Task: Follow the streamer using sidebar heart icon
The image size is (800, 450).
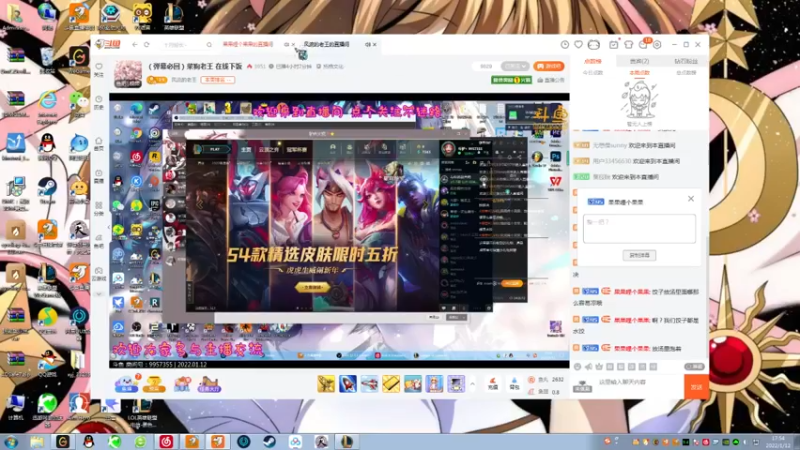Action: [99, 69]
